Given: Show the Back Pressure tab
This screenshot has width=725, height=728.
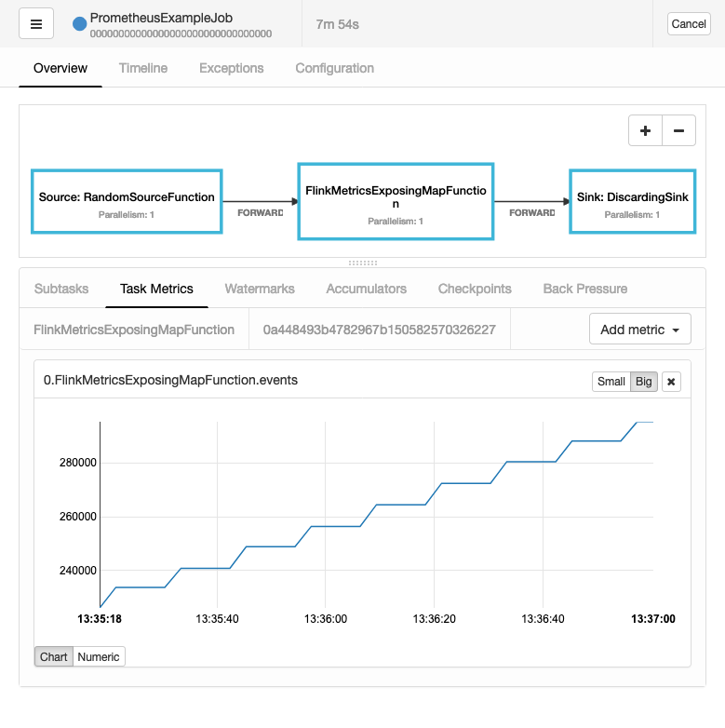Looking at the screenshot, I should click(x=584, y=289).
